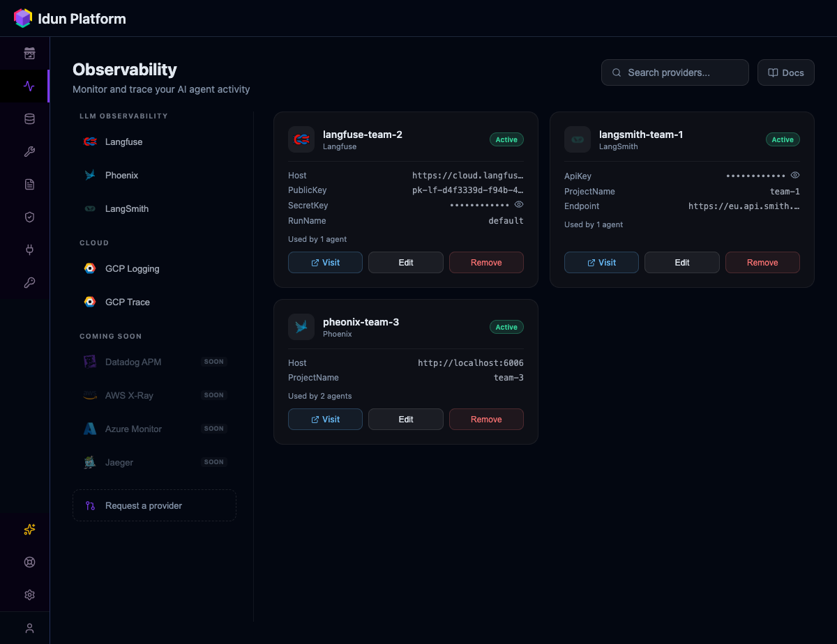
Task: Click the SOON badge beside Jaeger
Action: (214, 462)
